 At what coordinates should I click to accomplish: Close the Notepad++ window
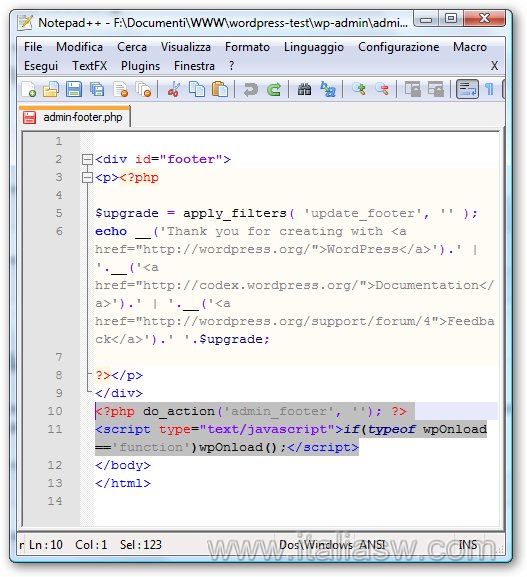coord(484,19)
